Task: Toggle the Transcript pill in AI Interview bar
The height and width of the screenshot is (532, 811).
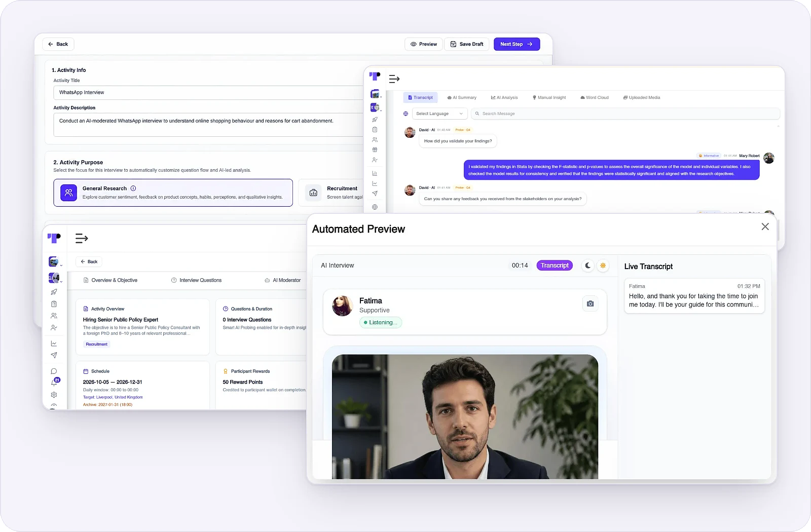Action: 555,265
